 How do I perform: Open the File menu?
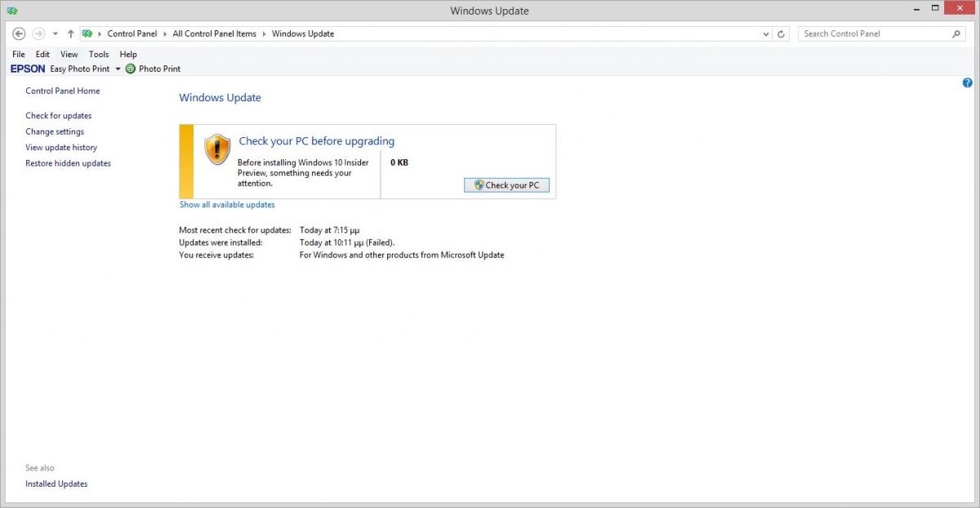(19, 54)
